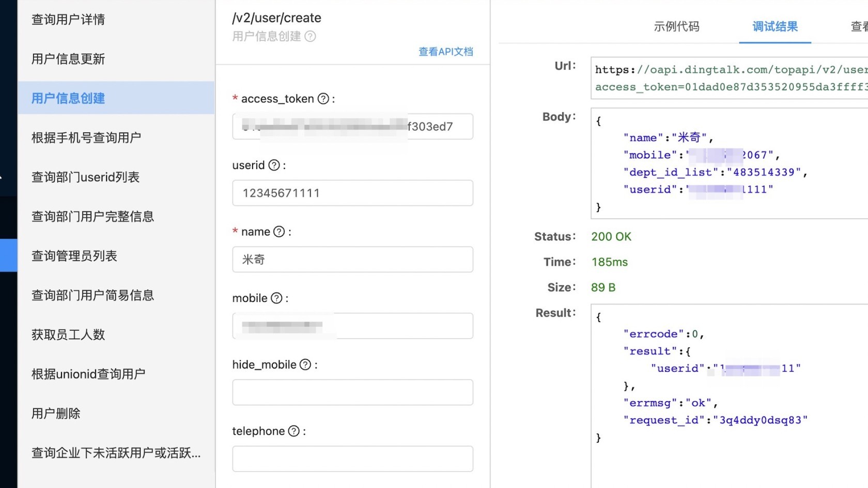Focus the mobile input field
Viewport: 868px width, 488px height.
coord(353,326)
